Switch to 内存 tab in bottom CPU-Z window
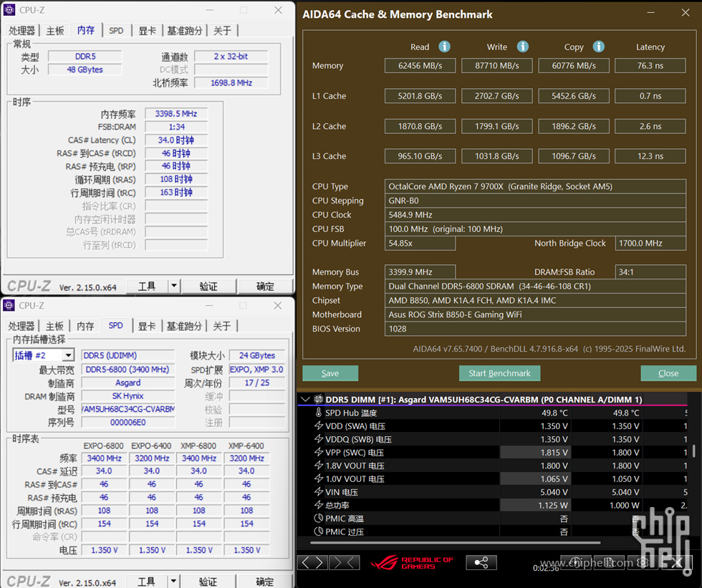The width and height of the screenshot is (702, 588). click(85, 326)
